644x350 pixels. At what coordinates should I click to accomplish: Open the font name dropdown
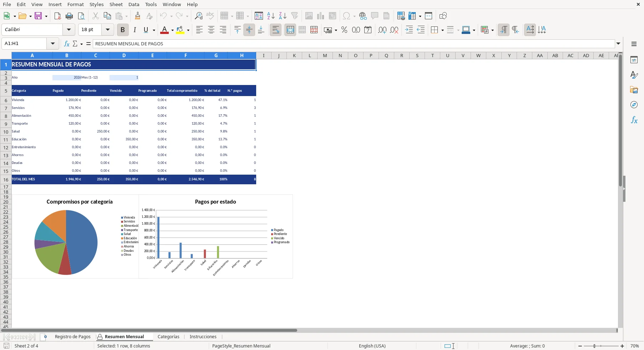[x=69, y=30]
